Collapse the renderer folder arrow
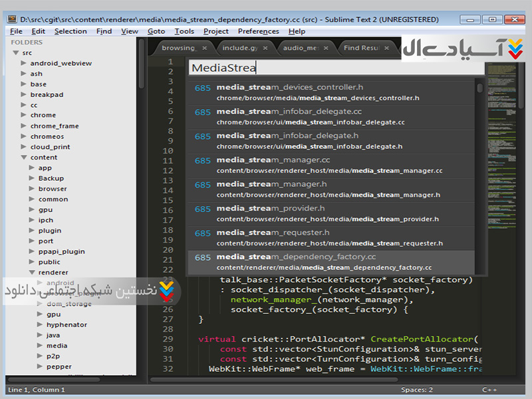 (x=32, y=273)
